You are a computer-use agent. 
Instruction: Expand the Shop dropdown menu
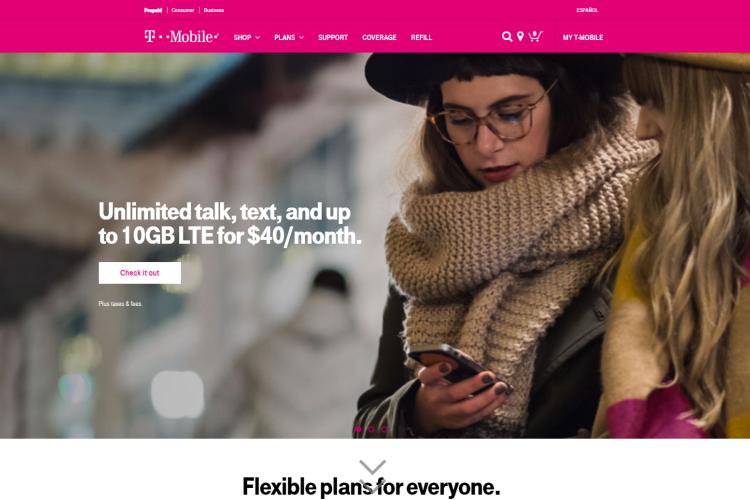247,37
